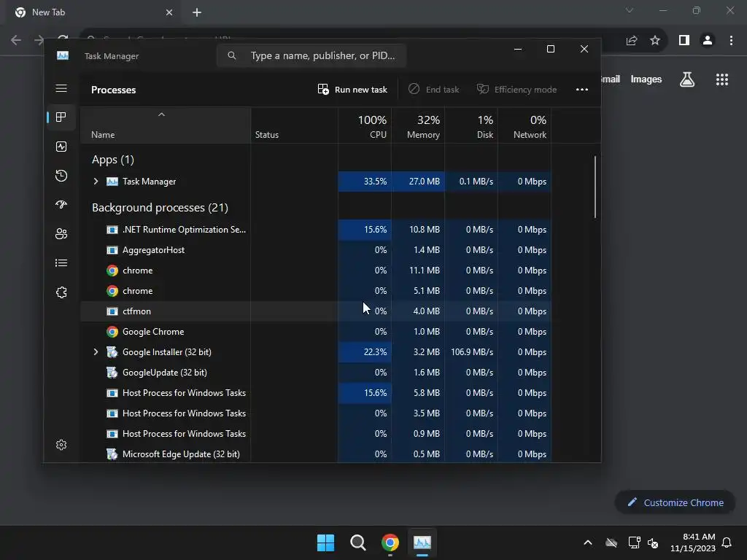
Task: Select Microsoft Edge Update (32 bit) process
Action: pyautogui.click(x=316, y=454)
